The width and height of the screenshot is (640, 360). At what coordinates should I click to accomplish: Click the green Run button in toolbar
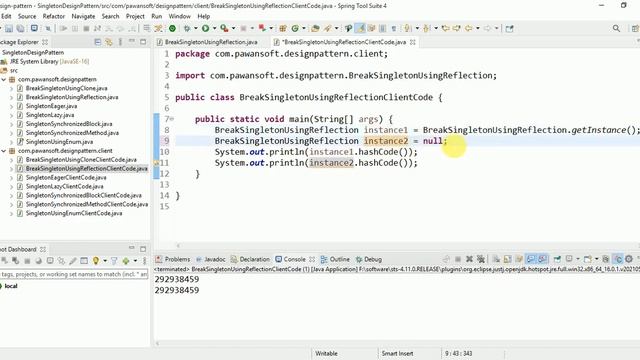[205, 28]
